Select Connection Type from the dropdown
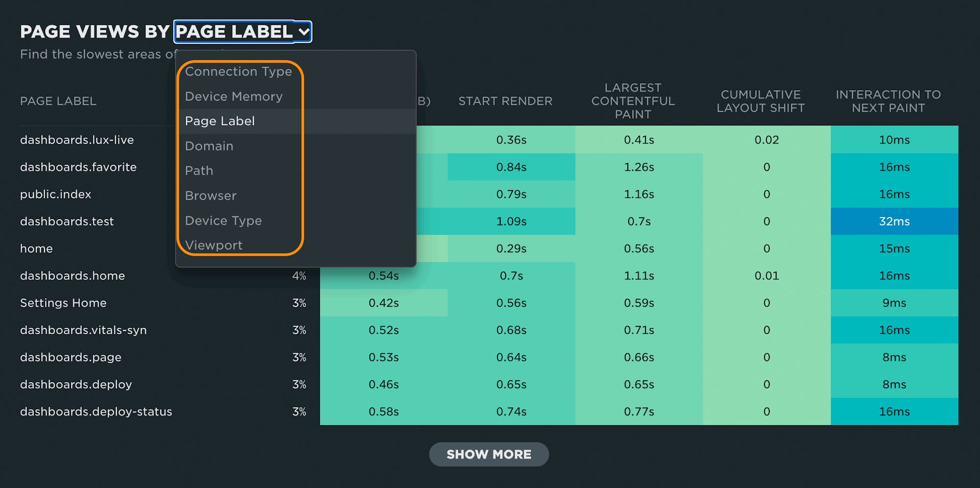Screen dimensions: 980x488 click(238, 72)
